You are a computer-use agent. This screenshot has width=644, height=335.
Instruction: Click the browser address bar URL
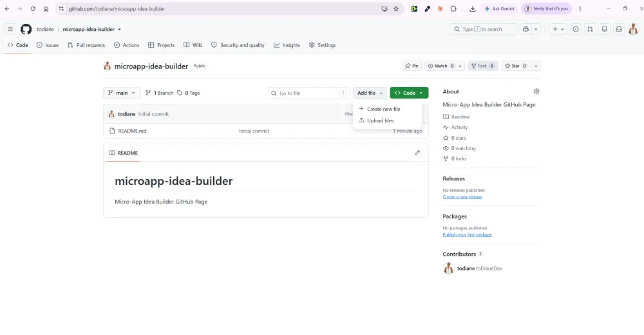click(x=117, y=8)
